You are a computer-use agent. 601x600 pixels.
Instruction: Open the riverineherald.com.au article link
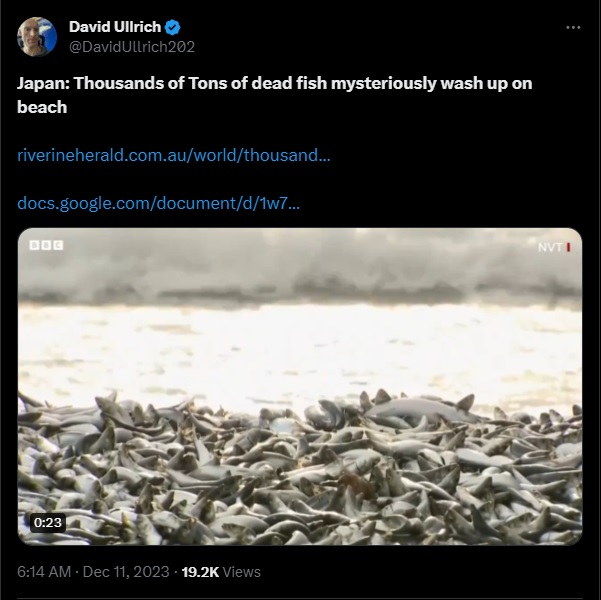tap(174, 155)
